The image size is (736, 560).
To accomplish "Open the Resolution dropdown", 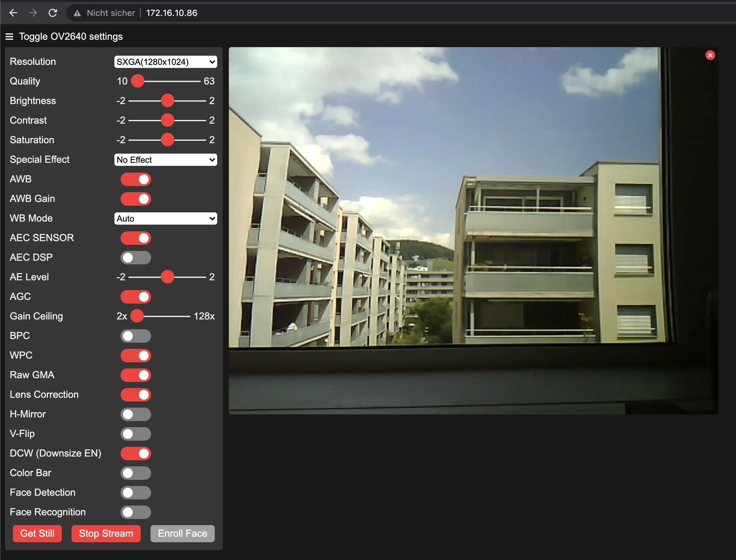I will click(x=165, y=62).
